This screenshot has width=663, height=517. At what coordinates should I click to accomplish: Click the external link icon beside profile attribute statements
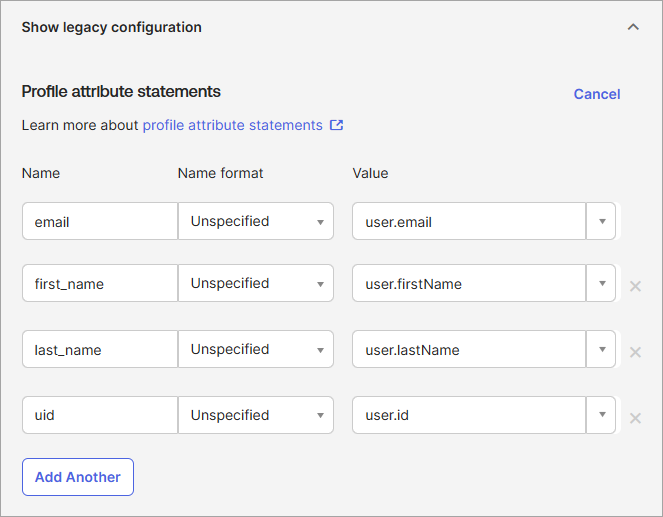pyautogui.click(x=337, y=125)
